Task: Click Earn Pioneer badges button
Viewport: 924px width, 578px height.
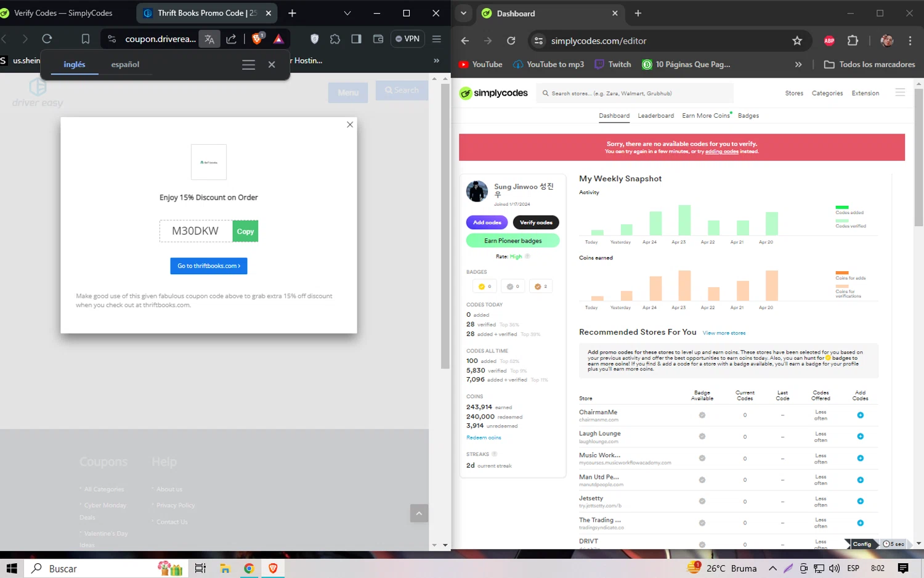Action: coord(513,240)
